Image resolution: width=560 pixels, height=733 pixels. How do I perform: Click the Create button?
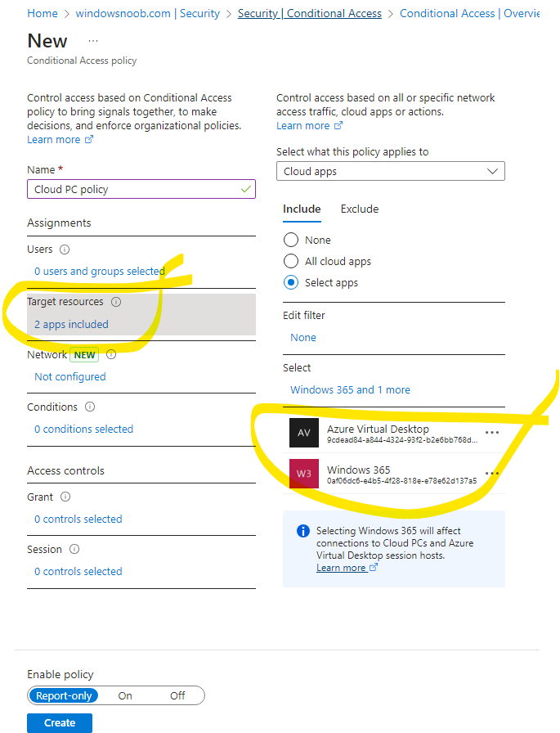point(60,722)
